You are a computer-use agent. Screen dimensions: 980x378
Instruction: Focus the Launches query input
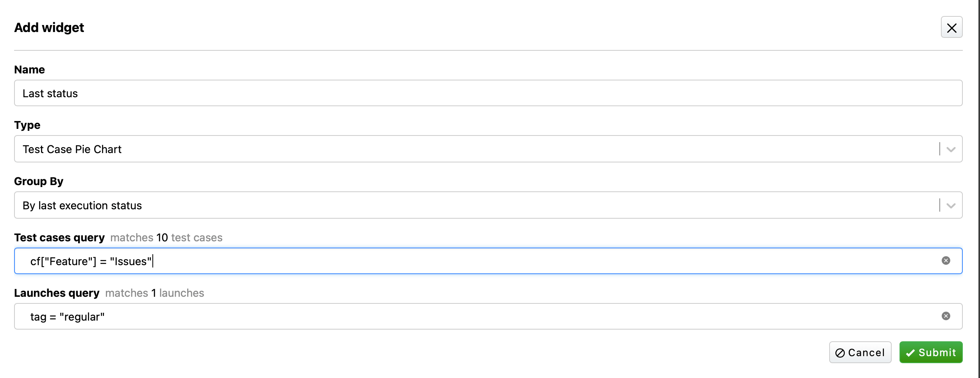469,317
